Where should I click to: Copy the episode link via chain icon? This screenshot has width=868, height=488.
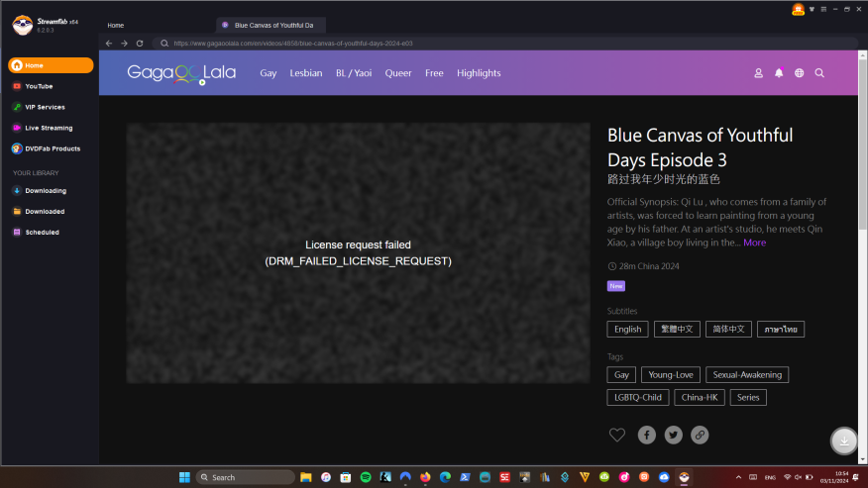[x=700, y=435]
